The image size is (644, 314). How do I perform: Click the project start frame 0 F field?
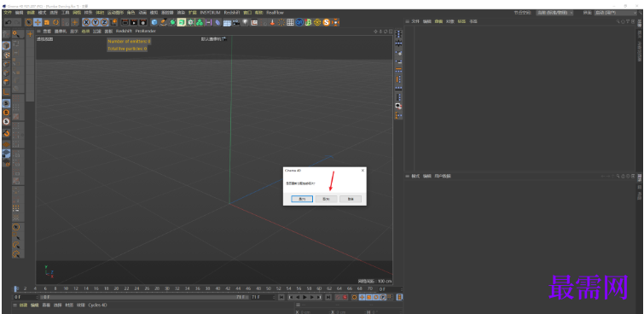[26, 297]
